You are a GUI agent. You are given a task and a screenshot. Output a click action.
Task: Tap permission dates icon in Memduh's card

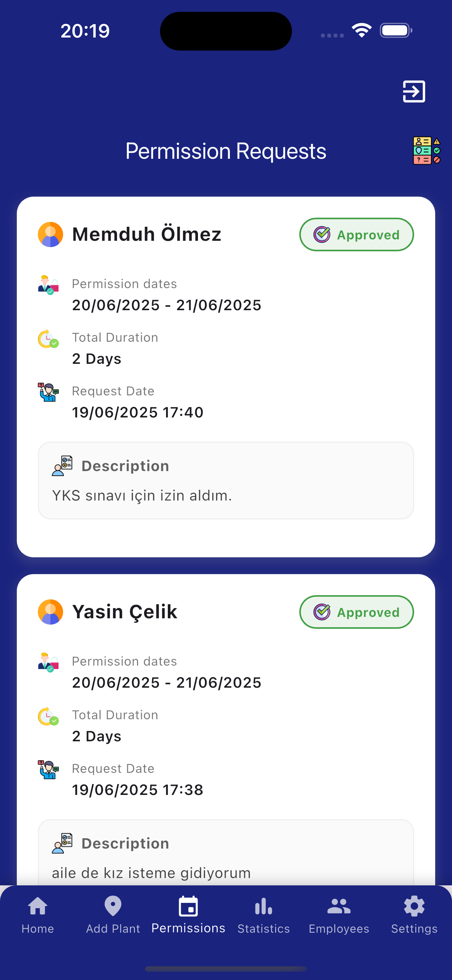[x=48, y=285]
